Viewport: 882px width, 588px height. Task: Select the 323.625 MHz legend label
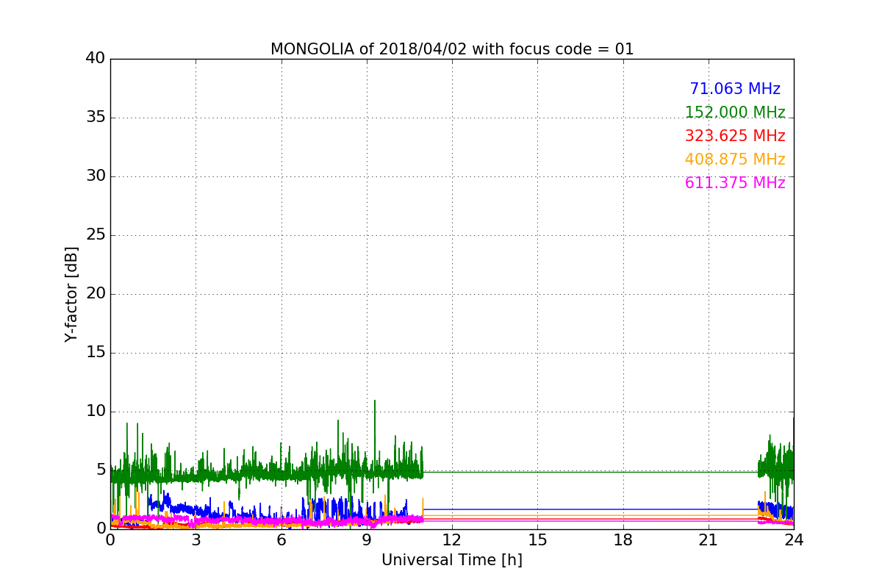tap(735, 136)
